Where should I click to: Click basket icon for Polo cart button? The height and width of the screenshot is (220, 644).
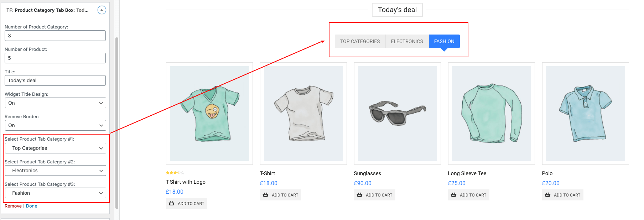tap(547, 195)
